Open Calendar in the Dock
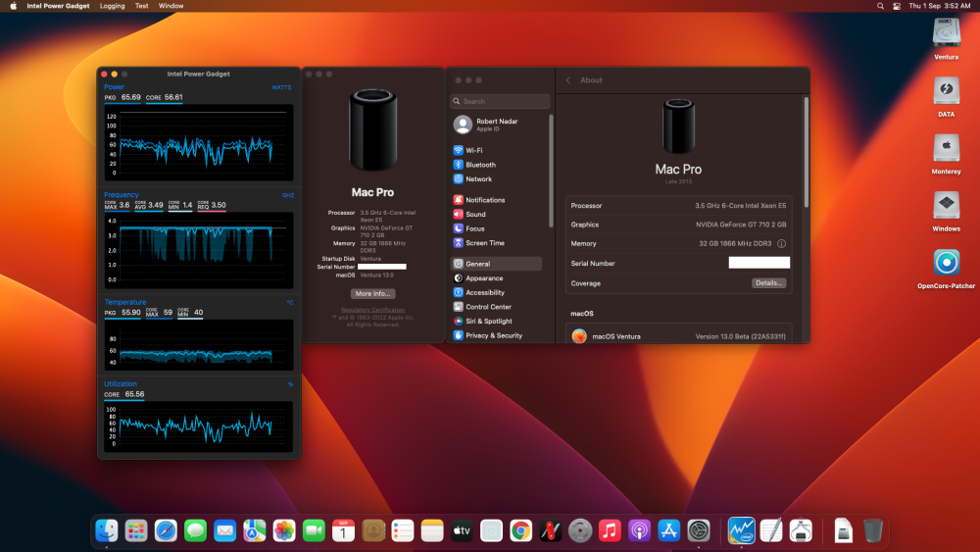 point(343,530)
